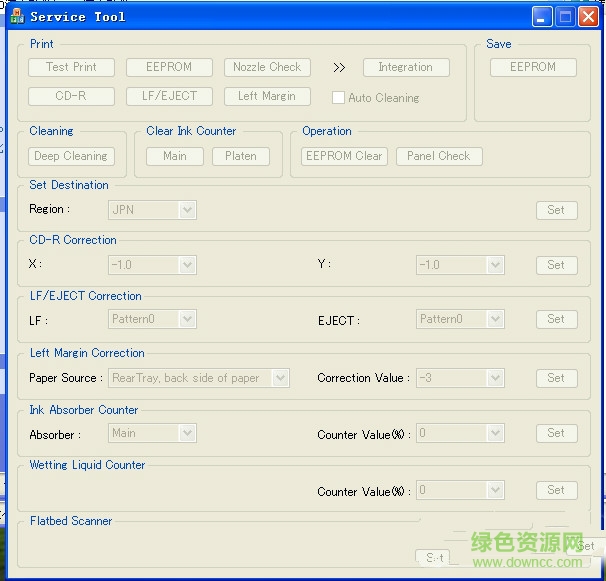The width and height of the screenshot is (606, 581).
Task: Enable the Auto Cleaning checkbox
Action: point(339,98)
